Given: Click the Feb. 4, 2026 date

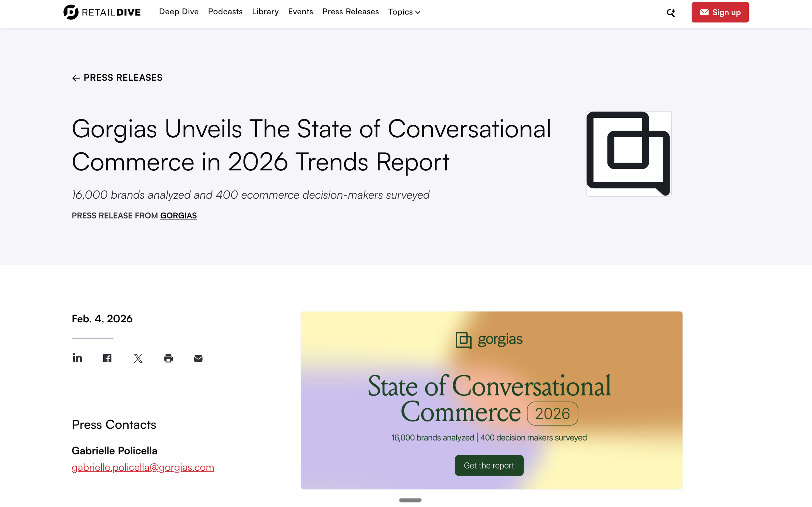Looking at the screenshot, I should [102, 318].
